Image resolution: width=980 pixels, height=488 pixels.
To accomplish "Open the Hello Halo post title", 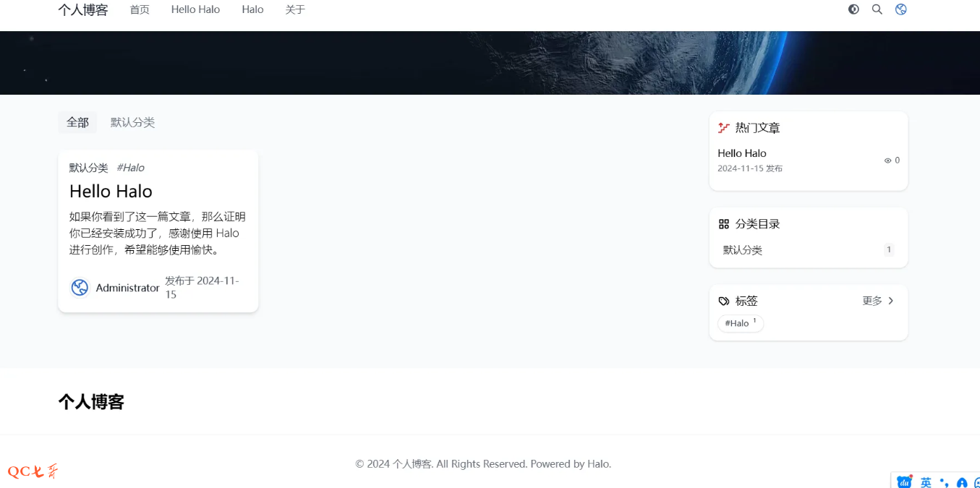I will click(111, 191).
